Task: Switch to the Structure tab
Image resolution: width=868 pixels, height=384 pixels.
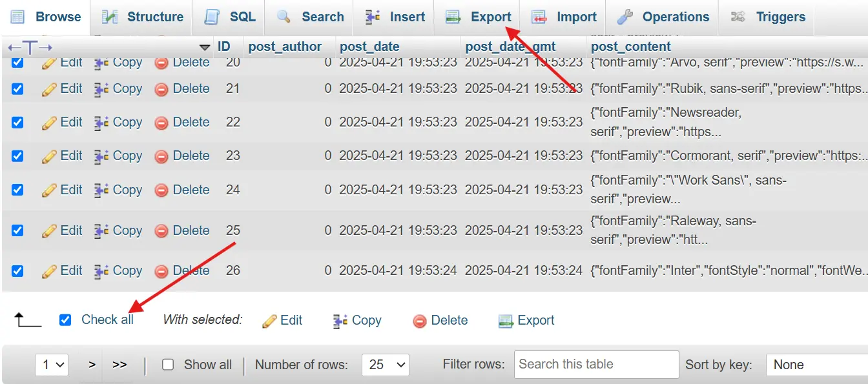Action: [x=143, y=17]
